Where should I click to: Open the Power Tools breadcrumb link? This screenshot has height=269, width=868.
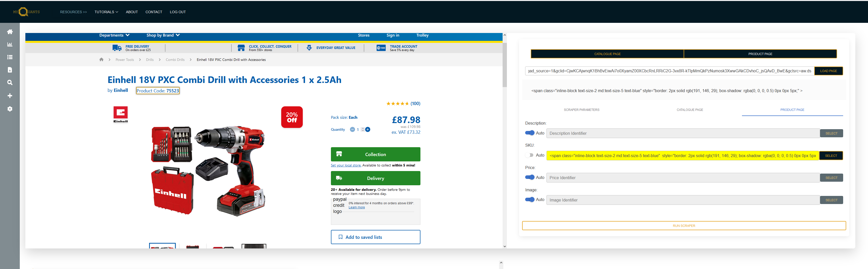tap(125, 60)
